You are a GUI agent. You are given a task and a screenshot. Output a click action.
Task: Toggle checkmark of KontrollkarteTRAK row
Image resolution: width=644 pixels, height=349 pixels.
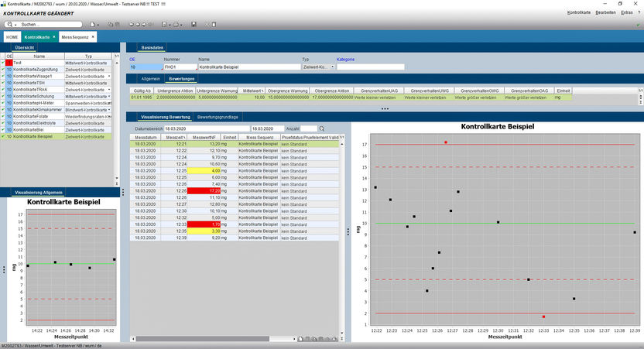point(3,90)
